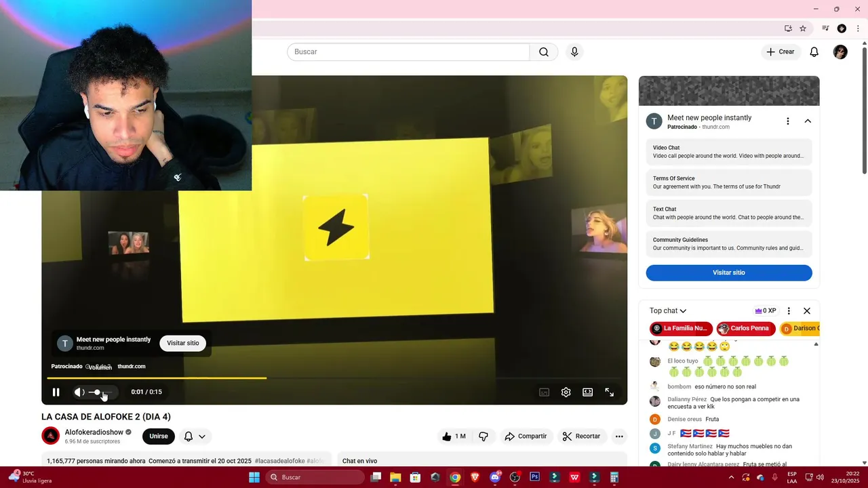Viewport: 868px width, 488px height.
Task: Switch to theater mode in player
Action: point(588,392)
